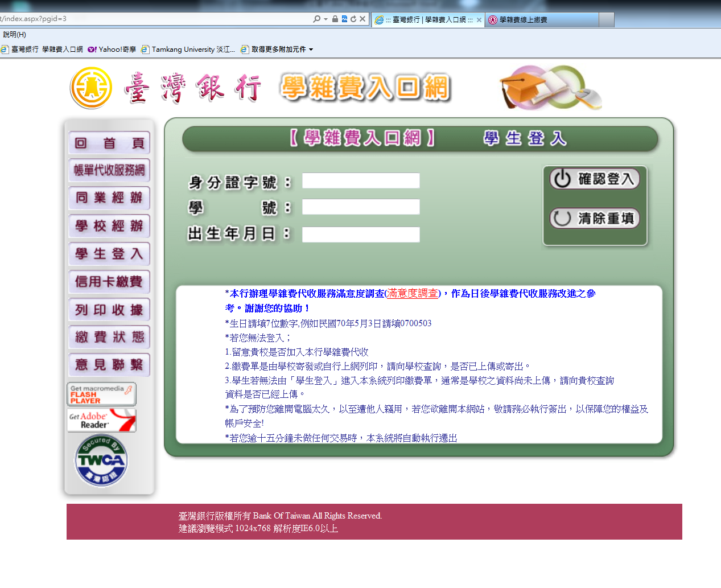Close the 臺灣銀行 學雜費入口網 browser tab

coord(479,20)
